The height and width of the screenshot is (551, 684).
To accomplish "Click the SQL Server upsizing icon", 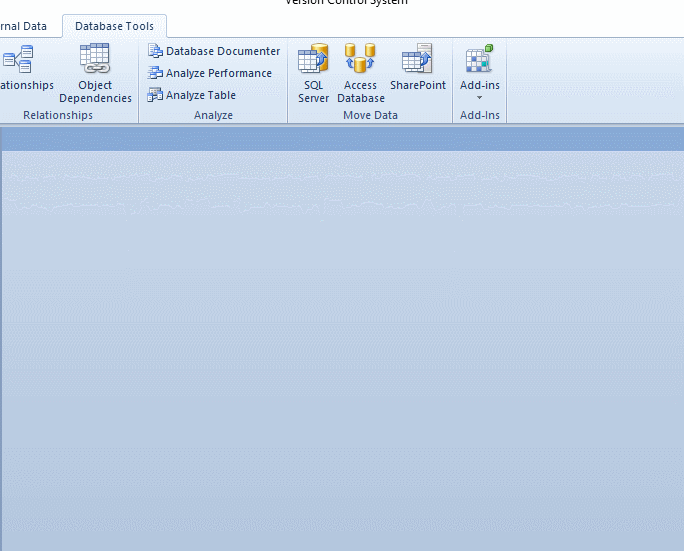I will [313, 58].
